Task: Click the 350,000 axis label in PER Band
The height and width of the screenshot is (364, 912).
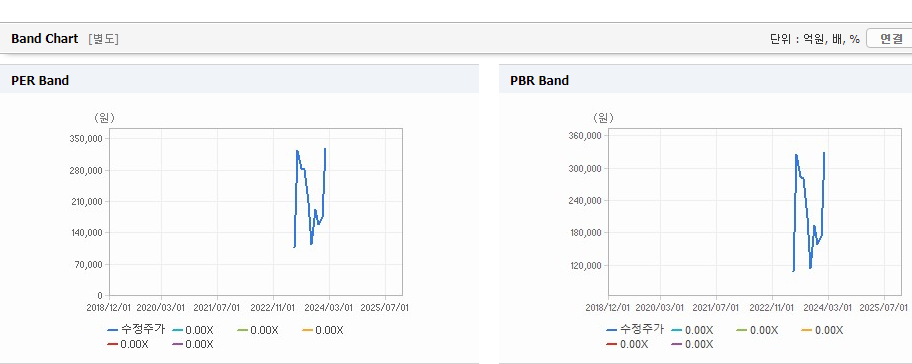Action: (86, 138)
